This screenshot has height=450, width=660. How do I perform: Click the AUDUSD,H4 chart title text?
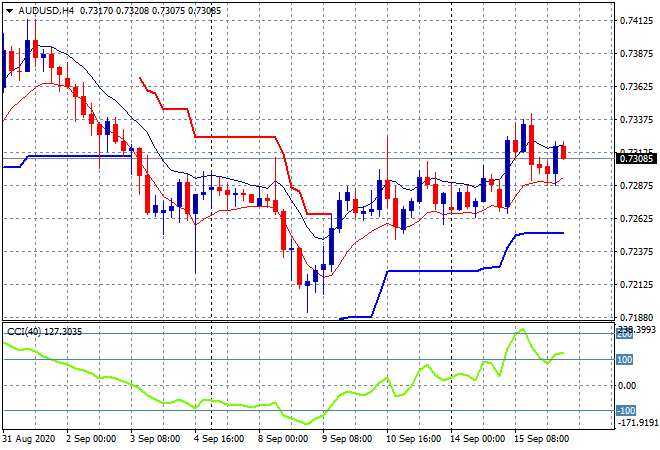tap(46, 11)
